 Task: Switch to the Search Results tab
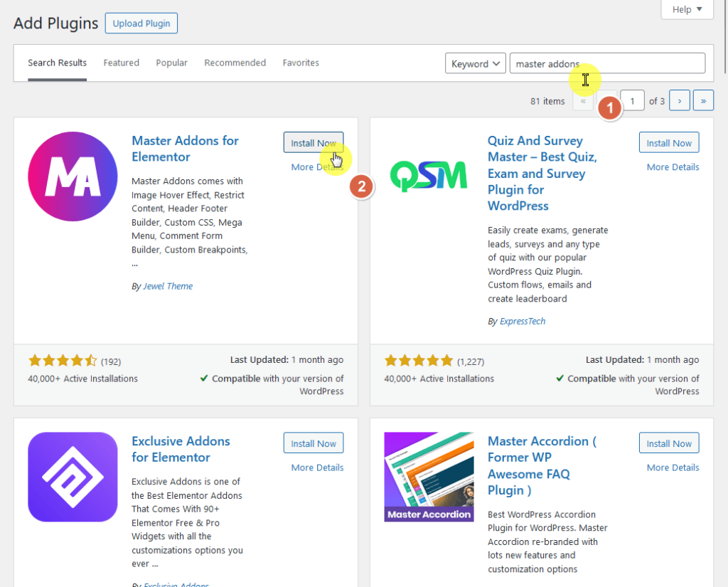[57, 63]
